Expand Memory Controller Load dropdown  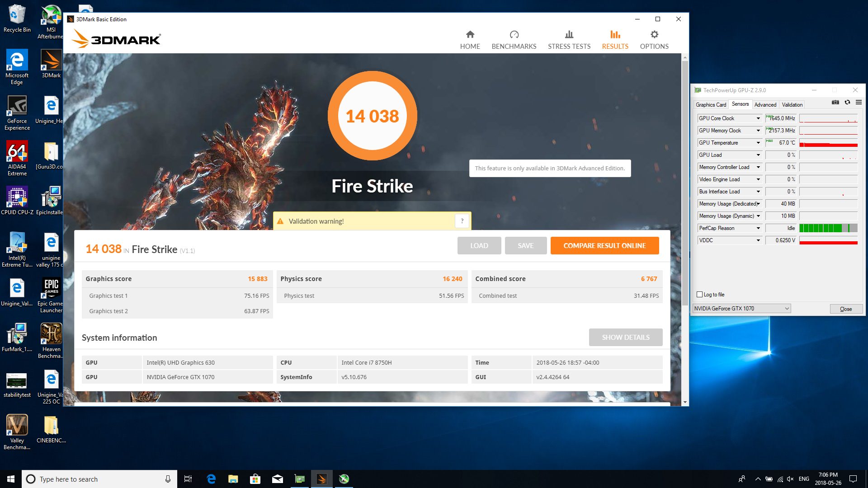point(758,167)
